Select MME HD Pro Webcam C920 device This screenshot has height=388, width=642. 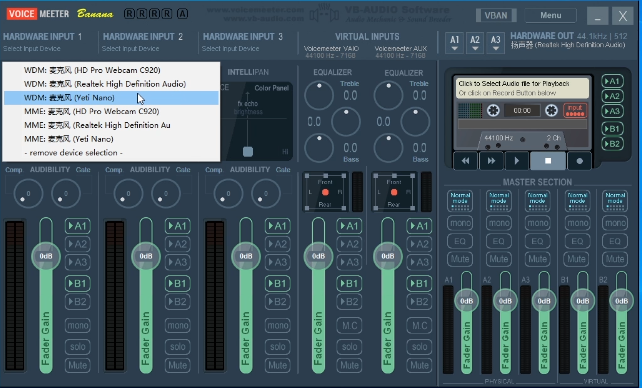click(111, 111)
